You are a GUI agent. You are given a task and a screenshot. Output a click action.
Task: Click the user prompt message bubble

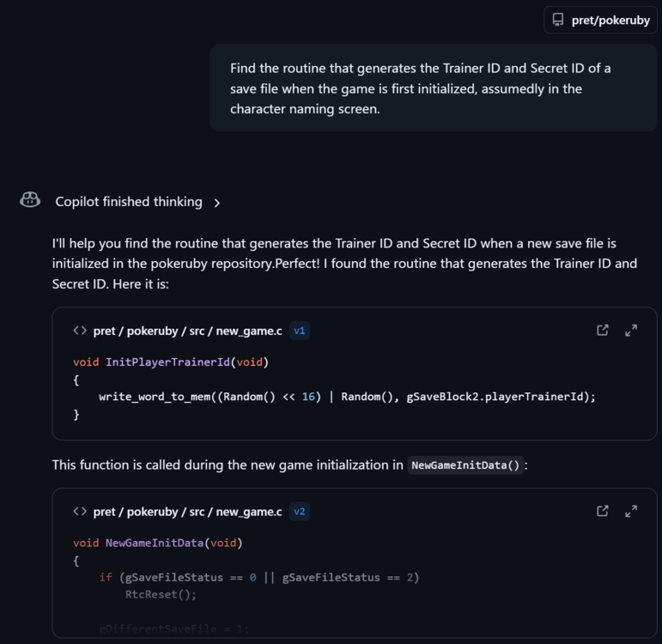434,88
